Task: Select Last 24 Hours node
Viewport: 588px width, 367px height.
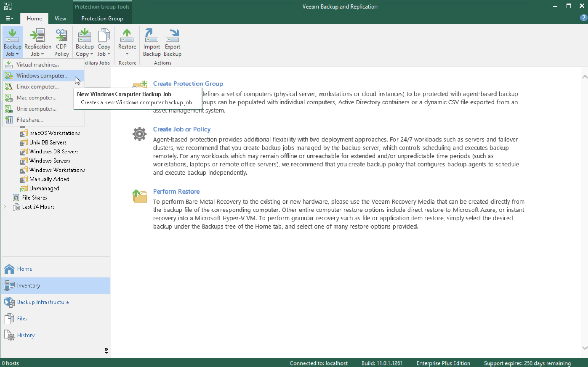Action: click(38, 207)
